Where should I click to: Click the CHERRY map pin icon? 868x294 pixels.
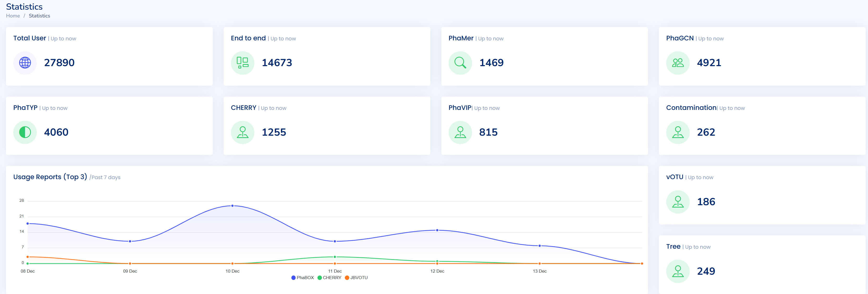pos(242,132)
